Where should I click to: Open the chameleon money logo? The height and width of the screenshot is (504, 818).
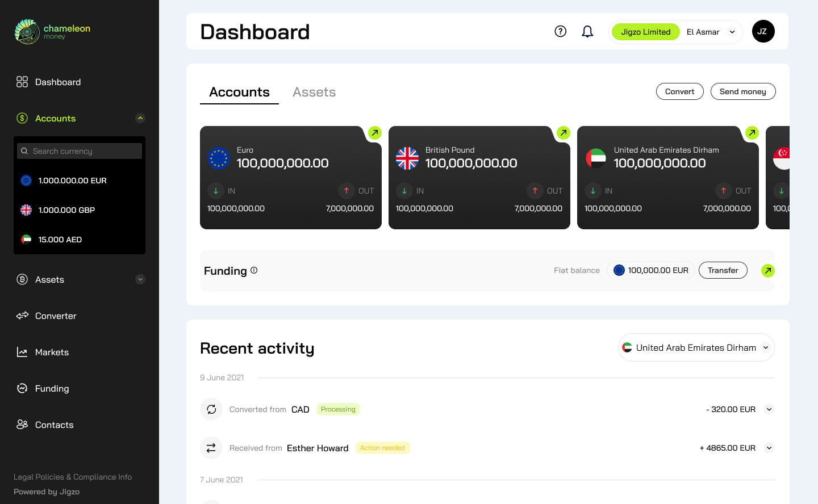(x=52, y=30)
